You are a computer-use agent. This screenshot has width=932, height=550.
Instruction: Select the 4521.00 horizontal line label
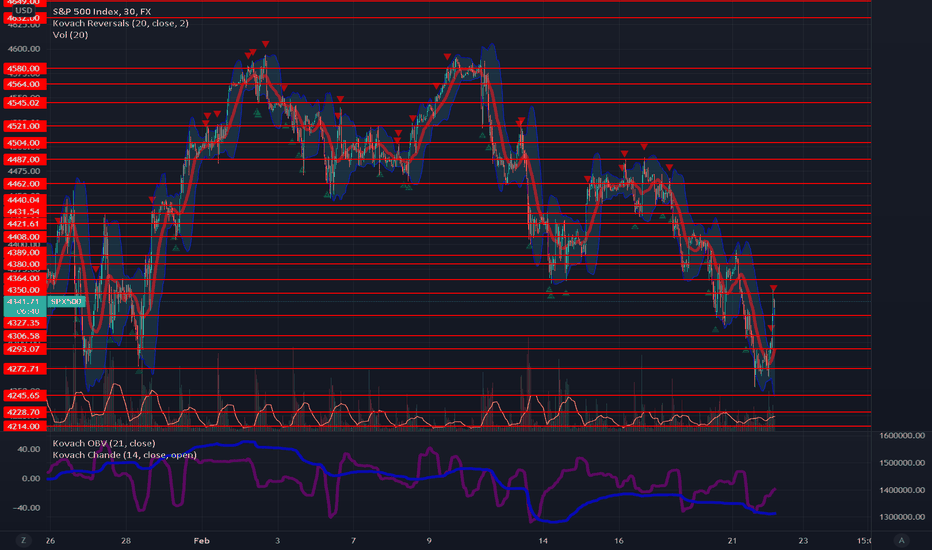pyautogui.click(x=24, y=126)
